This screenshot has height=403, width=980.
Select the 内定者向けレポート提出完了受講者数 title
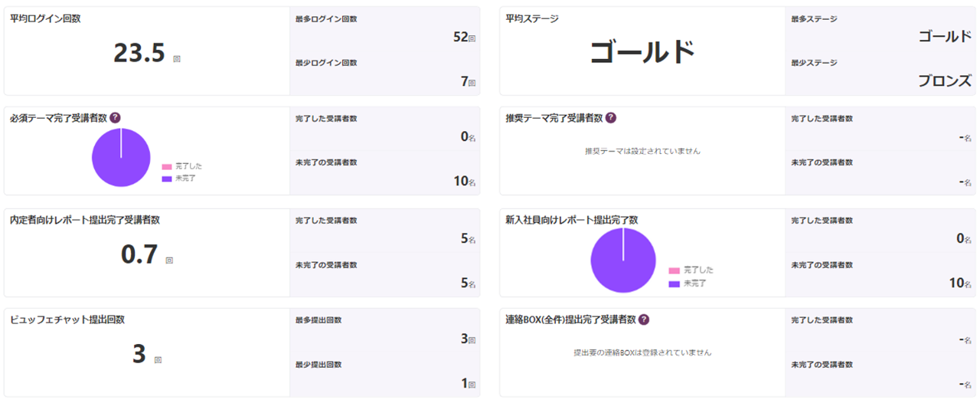click(x=85, y=220)
